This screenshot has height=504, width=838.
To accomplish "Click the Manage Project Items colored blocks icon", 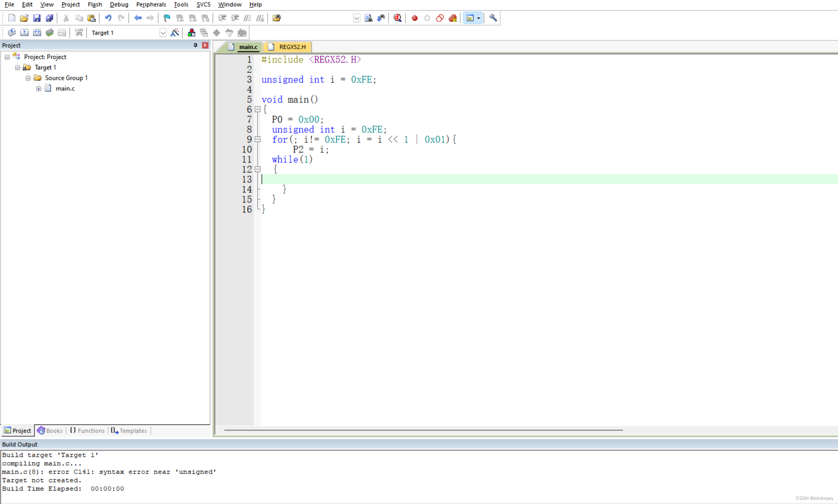I will point(191,33).
